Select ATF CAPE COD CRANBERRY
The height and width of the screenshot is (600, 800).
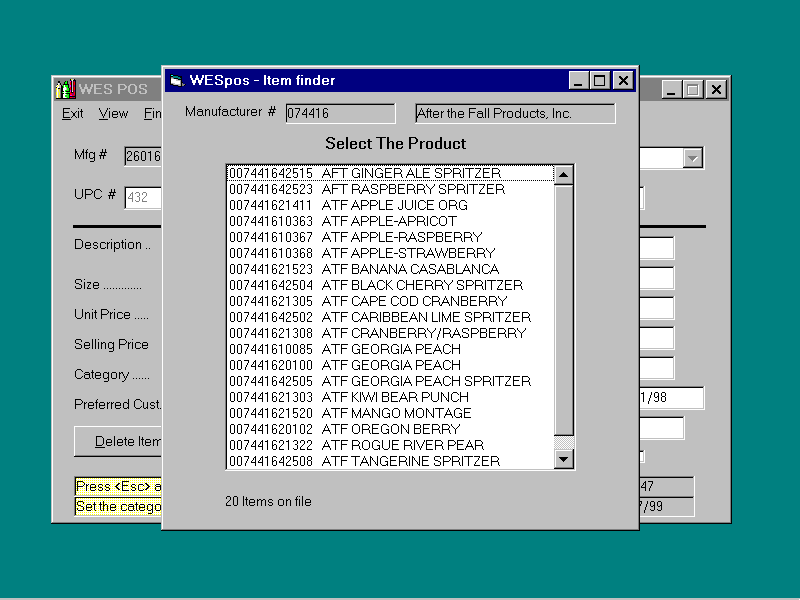pos(390,301)
